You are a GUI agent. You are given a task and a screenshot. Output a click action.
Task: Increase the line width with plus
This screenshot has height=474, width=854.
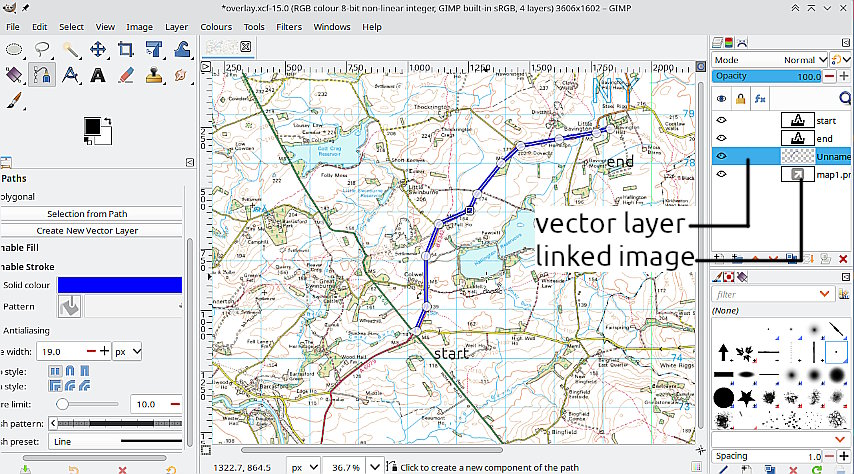tap(105, 351)
